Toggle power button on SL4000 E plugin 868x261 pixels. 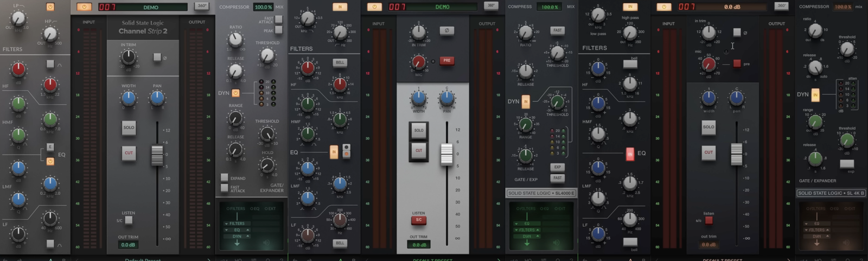coord(374,7)
